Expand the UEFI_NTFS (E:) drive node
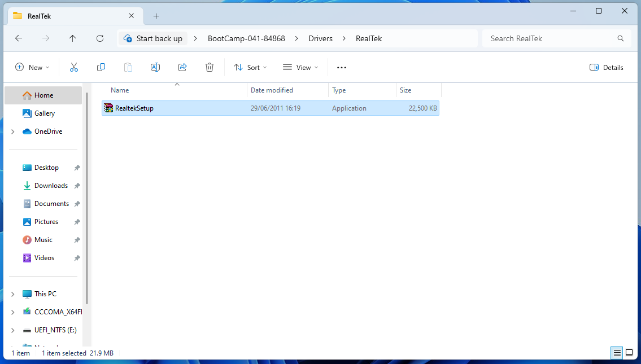641x364 pixels. coord(12,330)
